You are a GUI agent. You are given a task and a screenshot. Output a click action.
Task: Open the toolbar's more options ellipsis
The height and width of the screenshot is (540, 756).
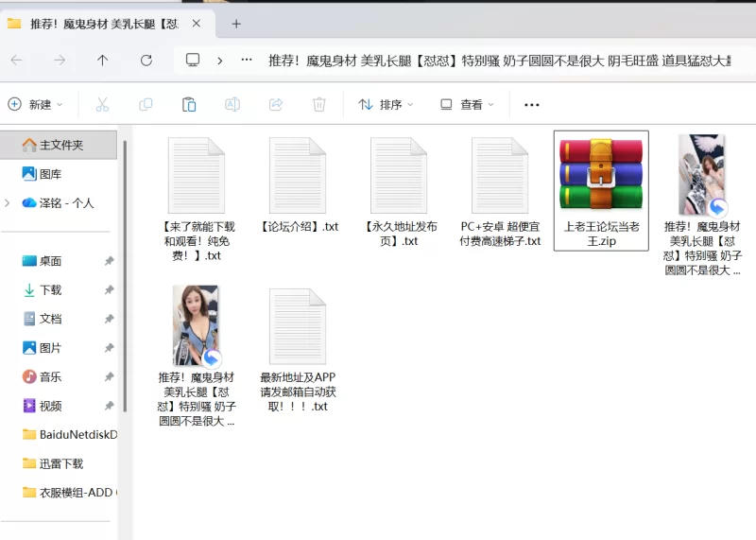point(531,104)
